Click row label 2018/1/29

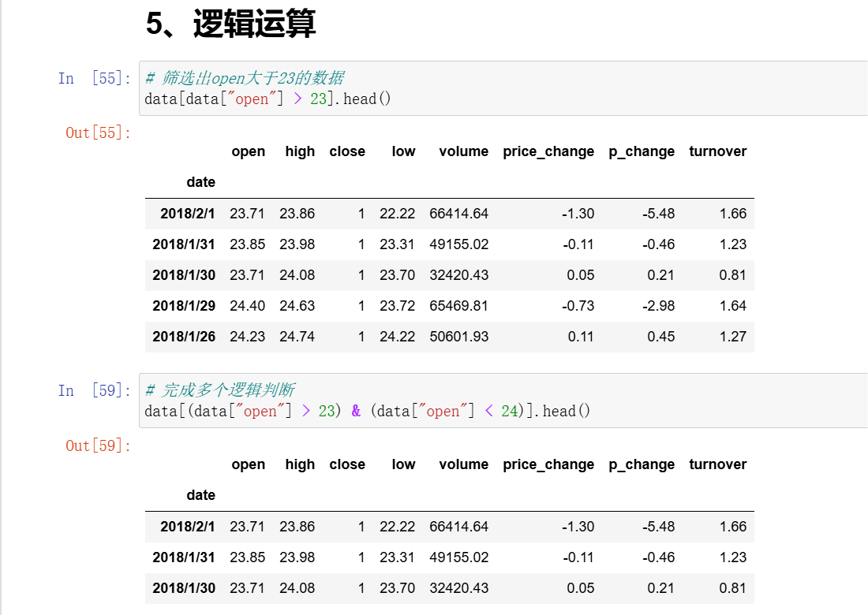[x=184, y=306]
